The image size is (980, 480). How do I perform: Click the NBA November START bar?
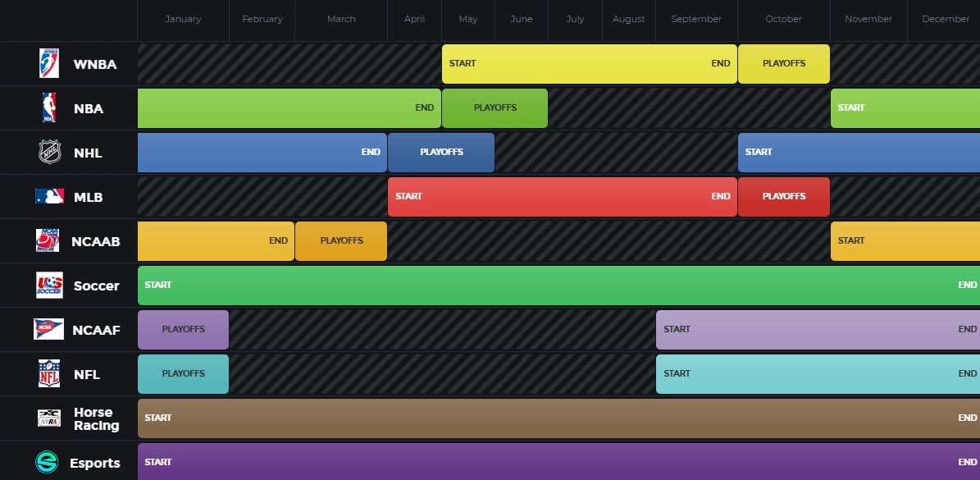[x=905, y=108]
